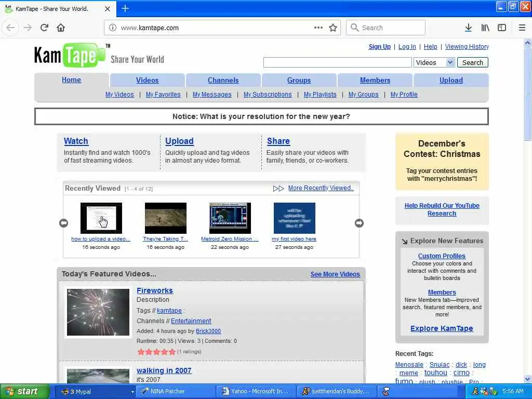This screenshot has width=532, height=399.
Task: Open My Playlists link
Action: coord(320,95)
